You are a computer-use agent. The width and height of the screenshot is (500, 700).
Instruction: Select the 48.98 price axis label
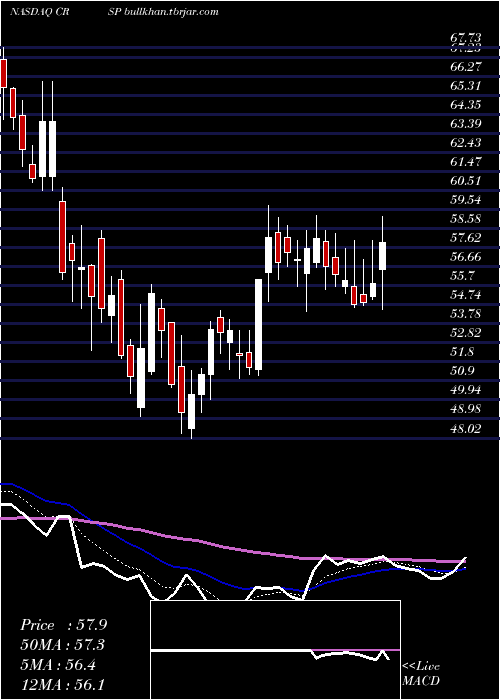pos(465,409)
